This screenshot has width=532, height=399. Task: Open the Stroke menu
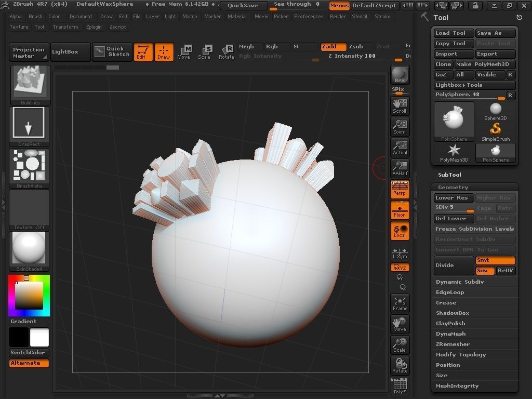pyautogui.click(x=382, y=16)
